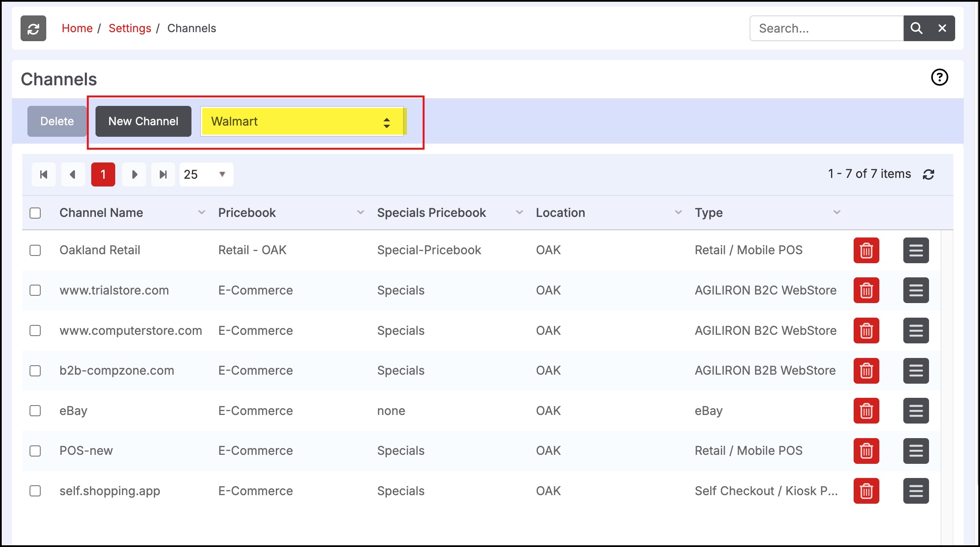Click the Self Checkout / Kiosk type cell
This screenshot has height=547, width=980.
coord(766,491)
